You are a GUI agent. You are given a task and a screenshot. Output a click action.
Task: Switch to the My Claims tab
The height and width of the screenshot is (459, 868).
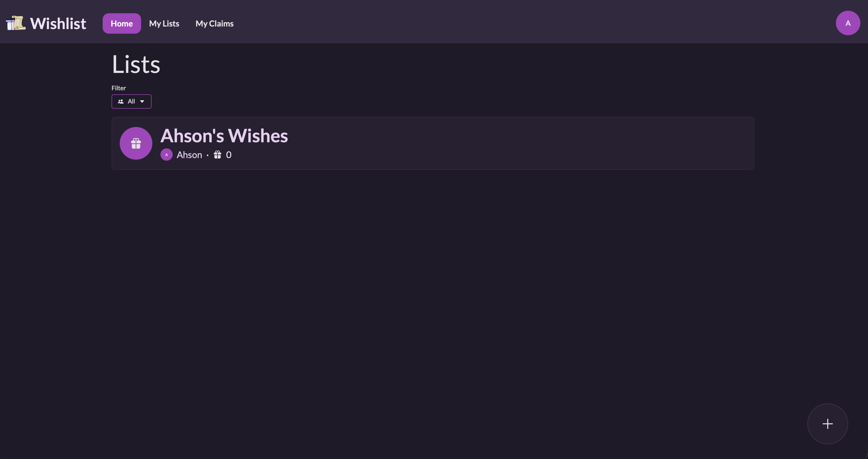[x=214, y=23]
